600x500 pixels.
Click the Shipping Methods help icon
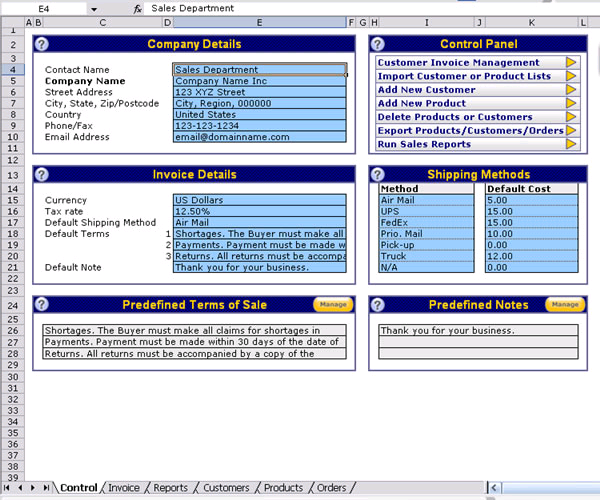[x=378, y=174]
